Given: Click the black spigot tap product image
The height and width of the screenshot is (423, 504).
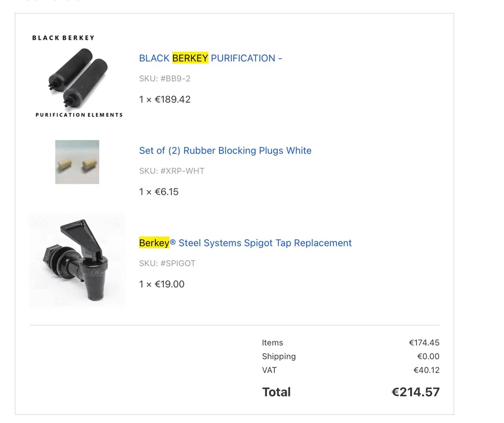Looking at the screenshot, I should pos(77,260).
